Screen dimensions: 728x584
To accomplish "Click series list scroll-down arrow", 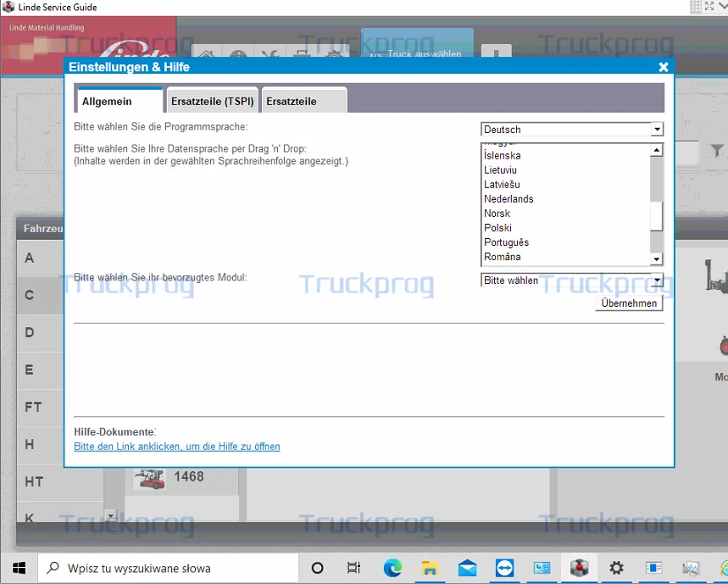I will 110,515.
